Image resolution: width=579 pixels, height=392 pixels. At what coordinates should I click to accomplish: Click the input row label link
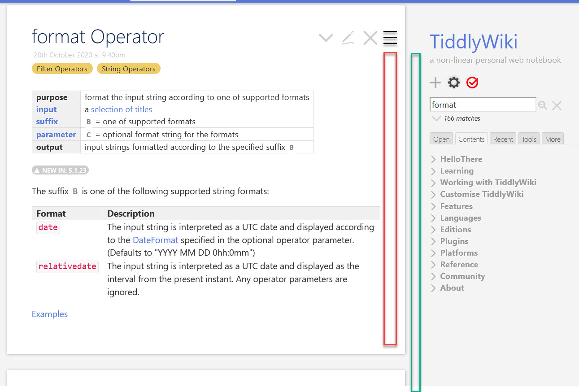point(47,109)
